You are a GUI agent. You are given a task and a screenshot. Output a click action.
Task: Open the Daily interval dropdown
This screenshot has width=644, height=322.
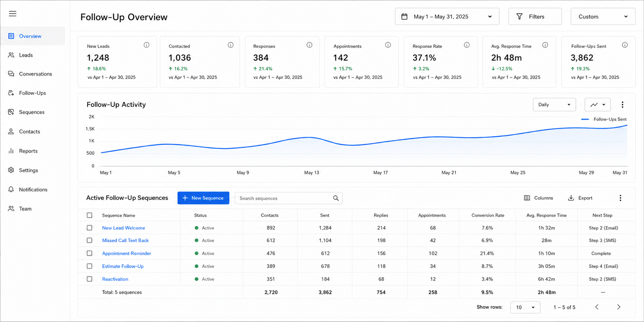point(554,105)
